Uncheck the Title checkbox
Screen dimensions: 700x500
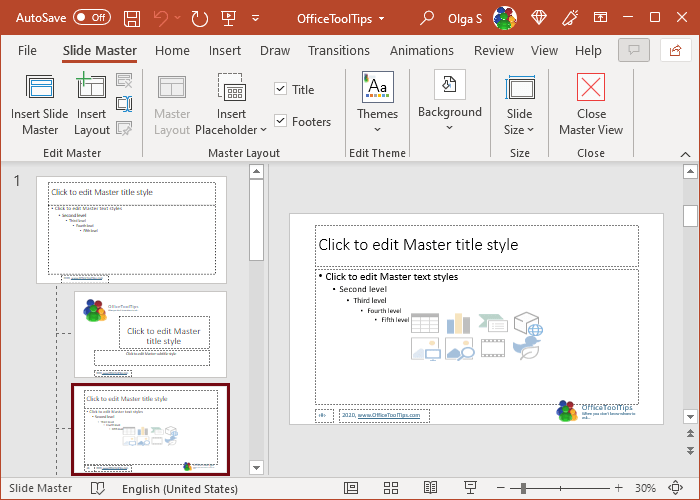(280, 88)
